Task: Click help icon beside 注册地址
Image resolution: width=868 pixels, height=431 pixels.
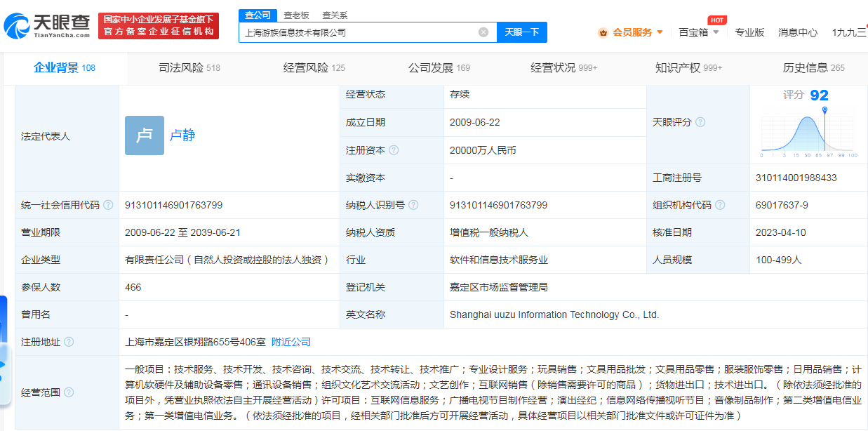Action: point(69,342)
